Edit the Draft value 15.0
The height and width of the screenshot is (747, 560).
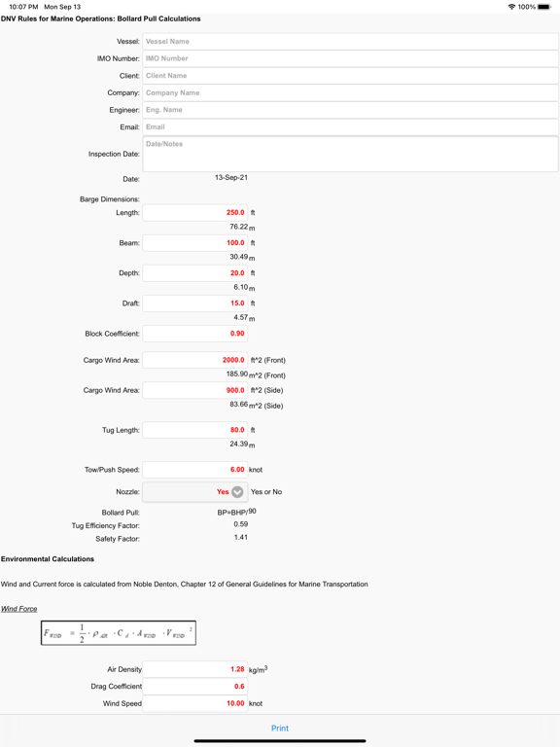click(x=194, y=303)
